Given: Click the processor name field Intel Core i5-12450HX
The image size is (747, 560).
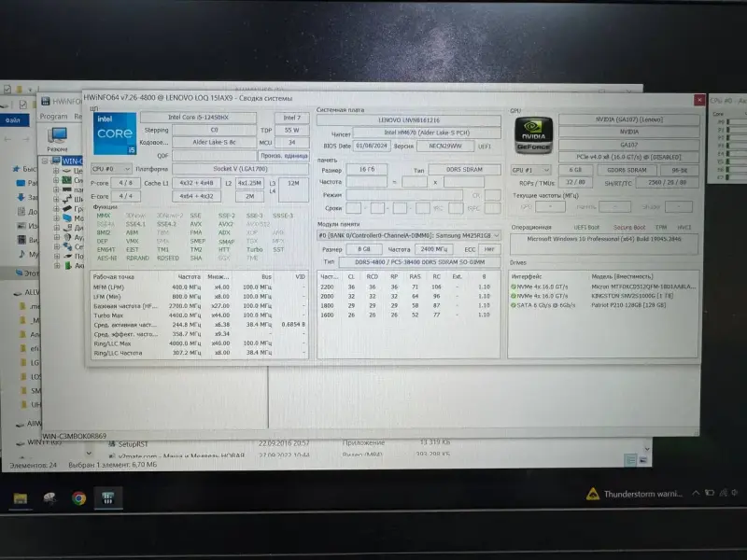Looking at the screenshot, I should (198, 118).
